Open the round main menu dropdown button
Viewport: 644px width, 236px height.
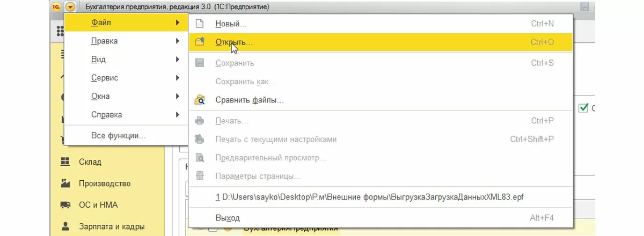point(71,7)
